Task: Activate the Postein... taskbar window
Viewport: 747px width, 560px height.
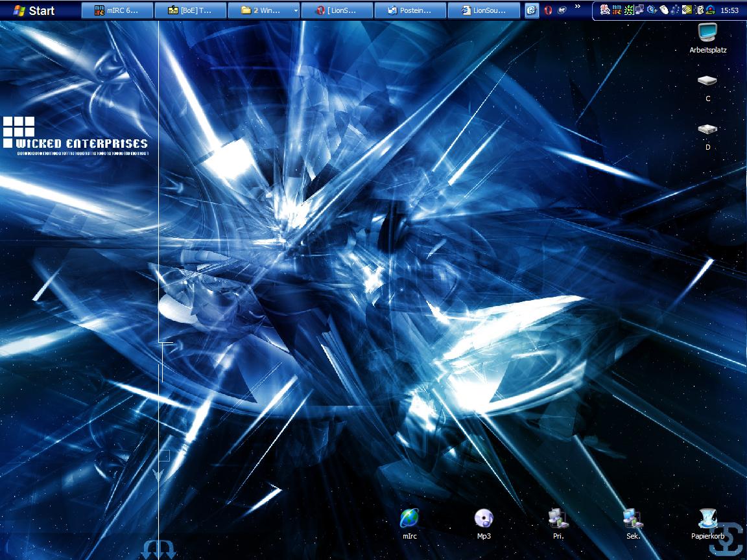Action: point(410,10)
